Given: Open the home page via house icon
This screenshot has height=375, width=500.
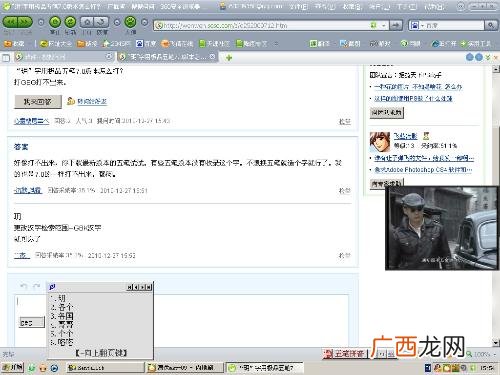Looking at the screenshot, I should coord(87,22).
